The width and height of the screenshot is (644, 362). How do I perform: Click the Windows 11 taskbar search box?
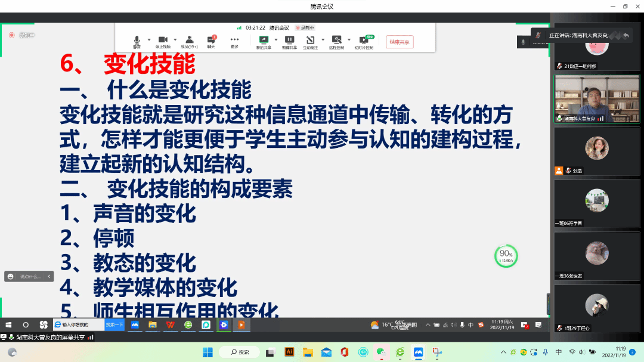point(239,352)
